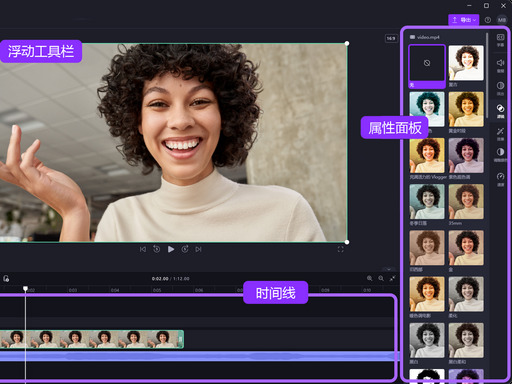The height and width of the screenshot is (384, 512).
Task: Zoom out on the timeline
Action: (x=381, y=278)
